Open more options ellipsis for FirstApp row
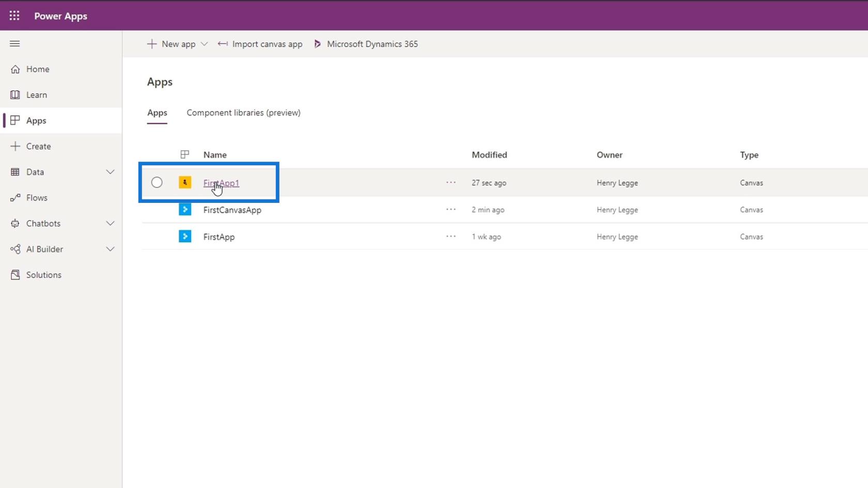The height and width of the screenshot is (488, 868). (x=451, y=237)
